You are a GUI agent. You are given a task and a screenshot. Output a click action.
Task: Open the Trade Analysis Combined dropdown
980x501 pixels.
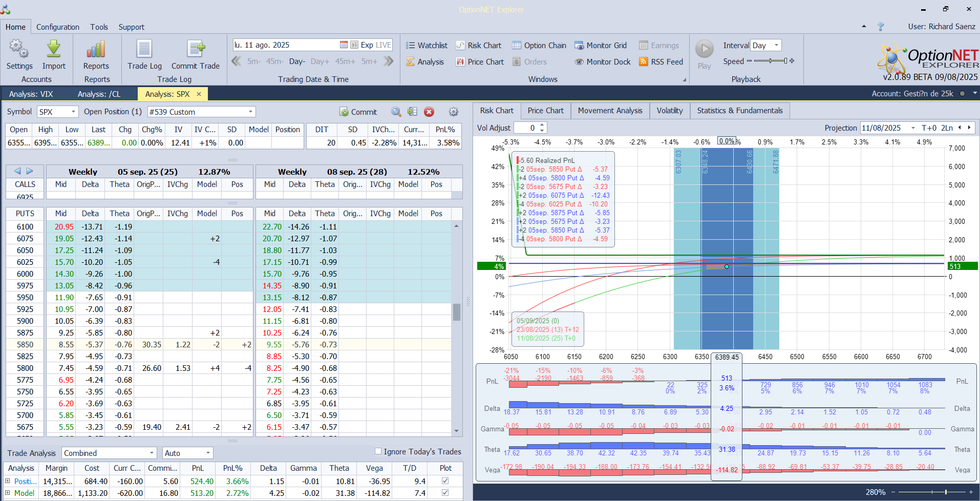(x=152, y=453)
